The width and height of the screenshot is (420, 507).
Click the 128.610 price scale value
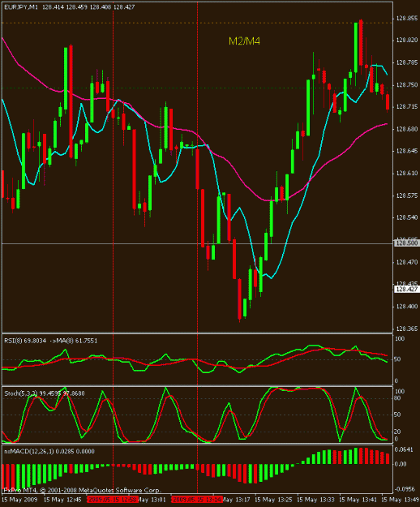(x=407, y=174)
